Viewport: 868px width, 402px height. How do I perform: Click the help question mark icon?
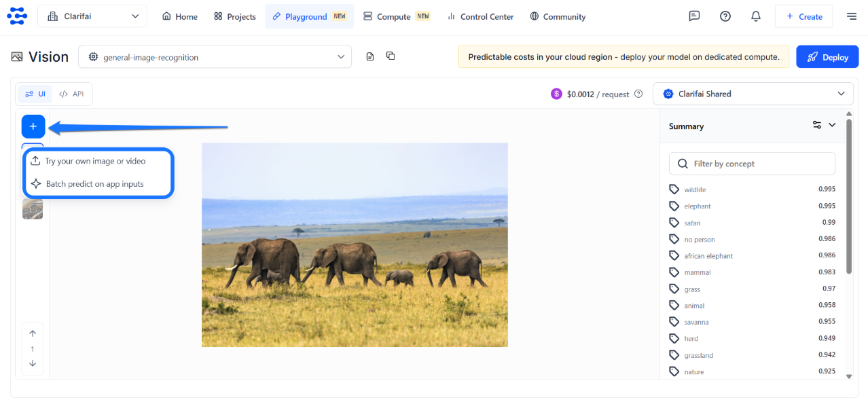click(725, 16)
